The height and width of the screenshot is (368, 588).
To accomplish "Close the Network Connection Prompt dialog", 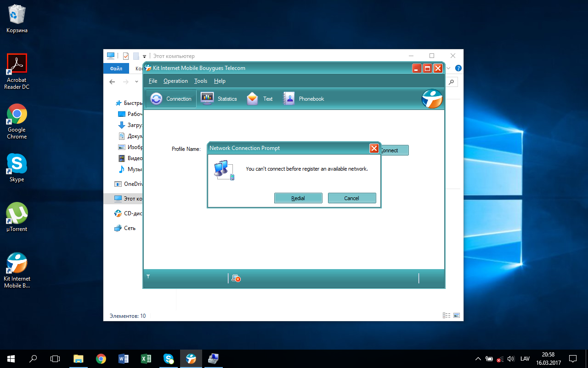I will click(374, 148).
